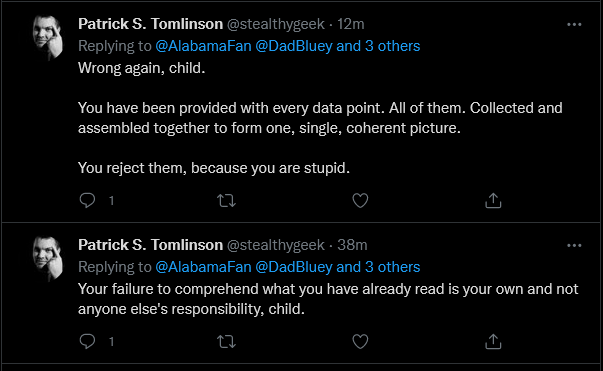Share the 38m-old tweet
This screenshot has width=603, height=371.
(x=493, y=341)
